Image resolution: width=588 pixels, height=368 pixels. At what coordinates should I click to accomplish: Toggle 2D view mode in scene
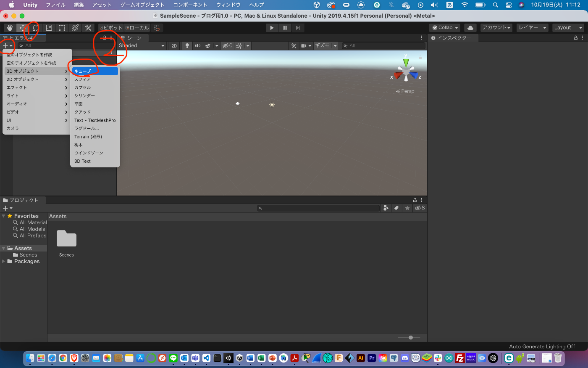point(174,46)
